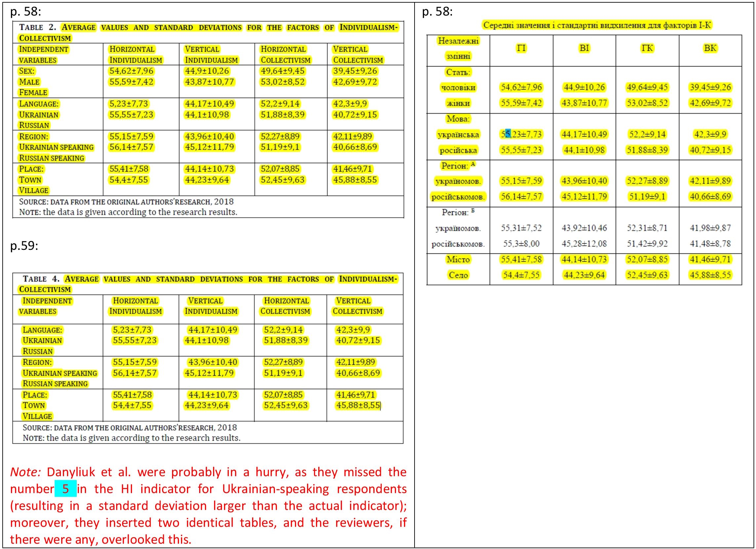
Task: Click the ВК column header
Action: [x=710, y=48]
